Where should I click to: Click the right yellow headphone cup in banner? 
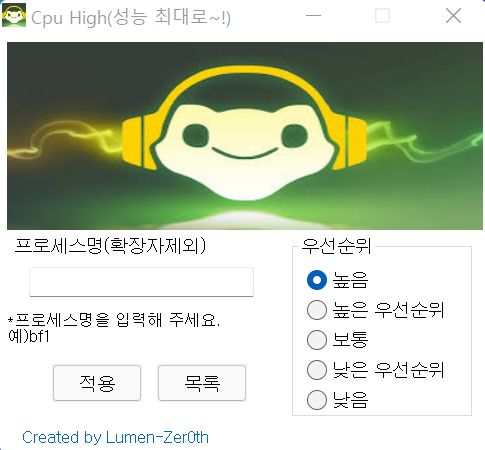[353, 143]
